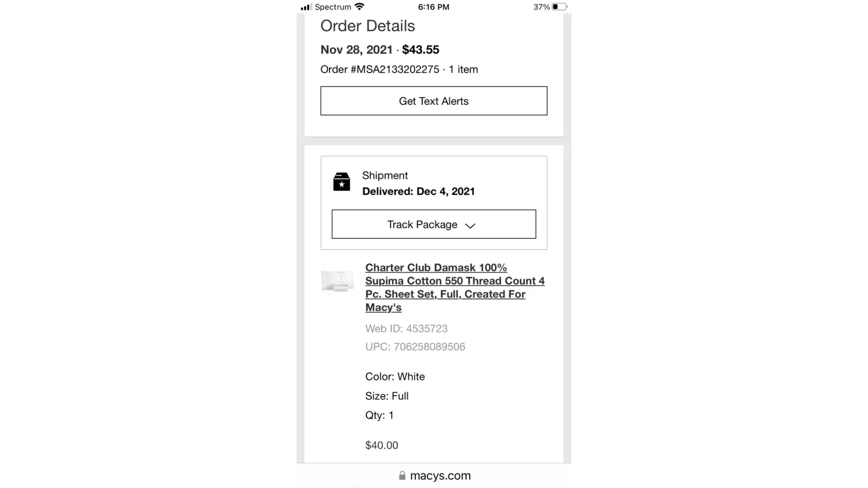Screen dimensions: 868x488
Task: Click the lock icon next to macys.com
Action: pyautogui.click(x=402, y=475)
